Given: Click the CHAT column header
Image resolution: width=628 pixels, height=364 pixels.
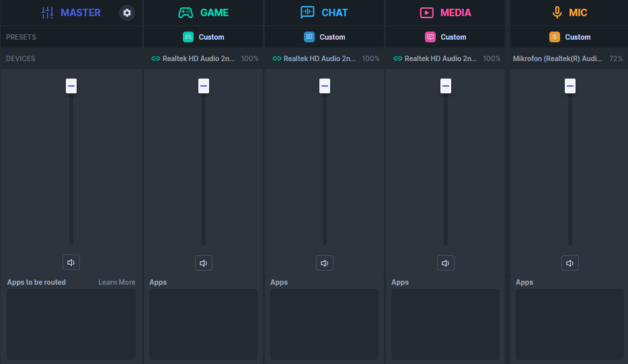Looking at the screenshot, I should point(334,13).
